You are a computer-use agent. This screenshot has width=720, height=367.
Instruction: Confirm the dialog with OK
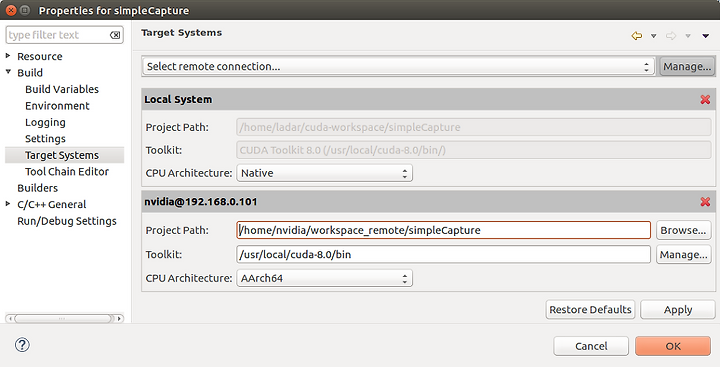673,346
